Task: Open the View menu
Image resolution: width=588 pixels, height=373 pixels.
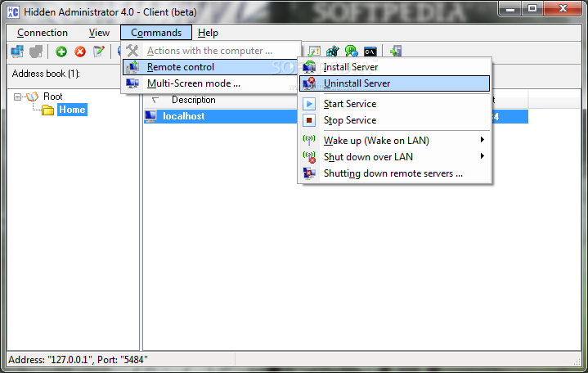Action: (x=99, y=33)
